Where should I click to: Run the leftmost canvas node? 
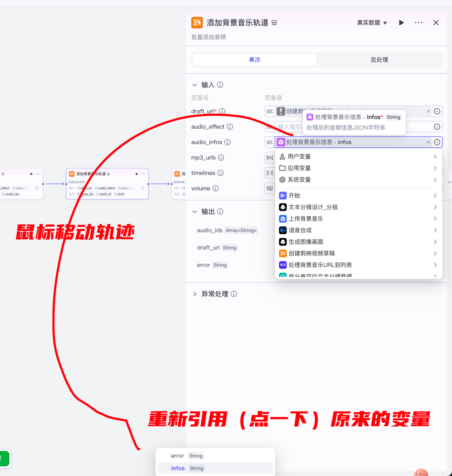click(x=31, y=174)
